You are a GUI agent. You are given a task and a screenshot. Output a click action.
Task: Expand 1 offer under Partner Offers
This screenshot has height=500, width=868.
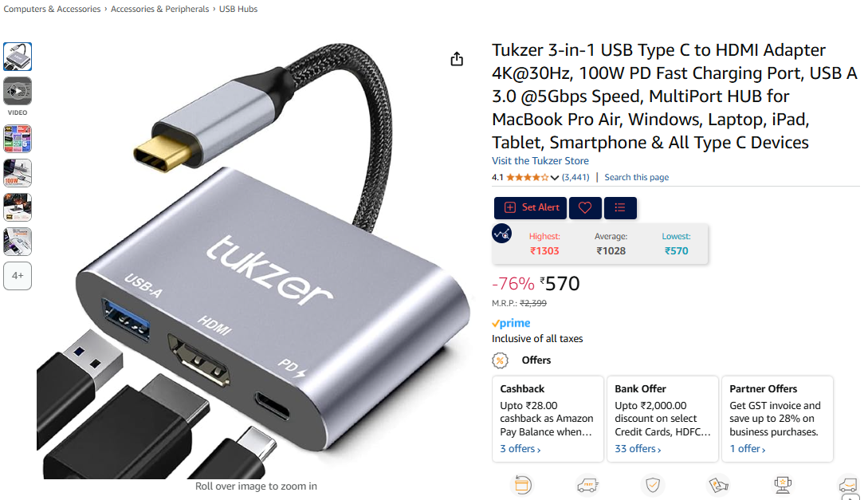[748, 448]
